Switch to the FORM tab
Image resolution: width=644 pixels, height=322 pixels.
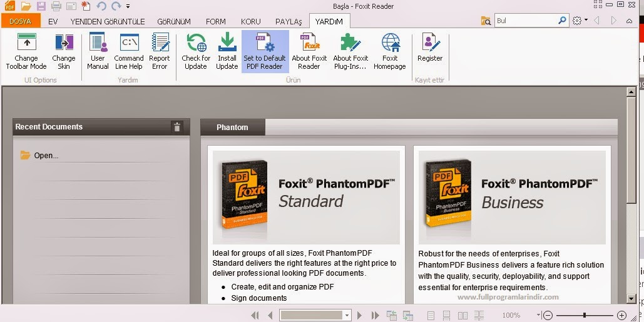[x=216, y=21]
